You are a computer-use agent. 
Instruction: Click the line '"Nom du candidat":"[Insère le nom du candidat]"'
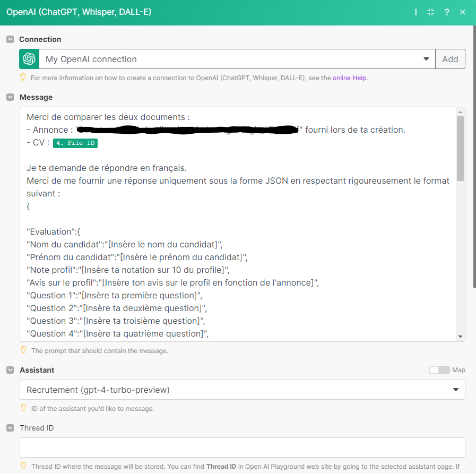pyautogui.click(x=125, y=244)
